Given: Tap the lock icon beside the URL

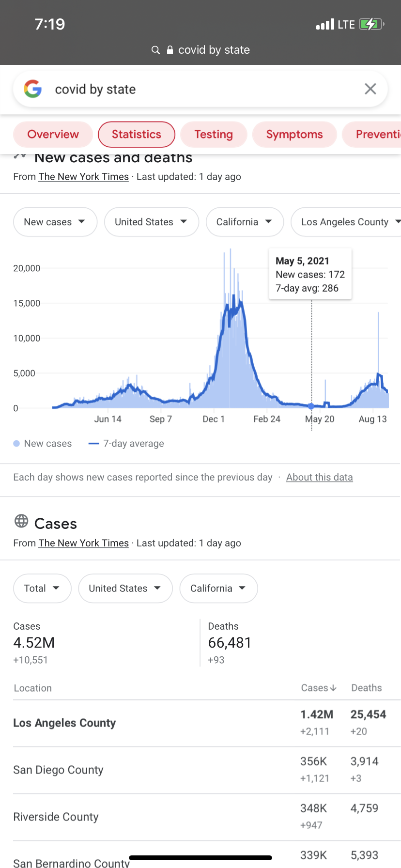Looking at the screenshot, I should click(170, 50).
